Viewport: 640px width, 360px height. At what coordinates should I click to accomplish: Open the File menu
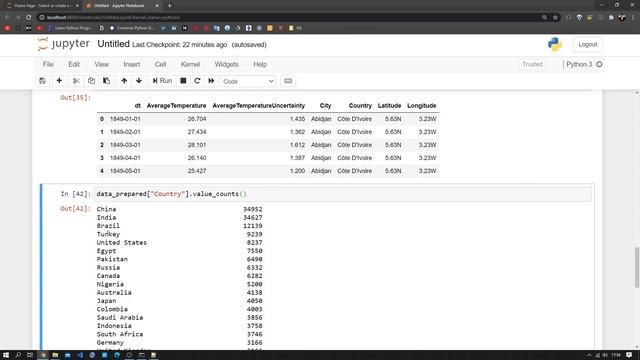[48, 64]
